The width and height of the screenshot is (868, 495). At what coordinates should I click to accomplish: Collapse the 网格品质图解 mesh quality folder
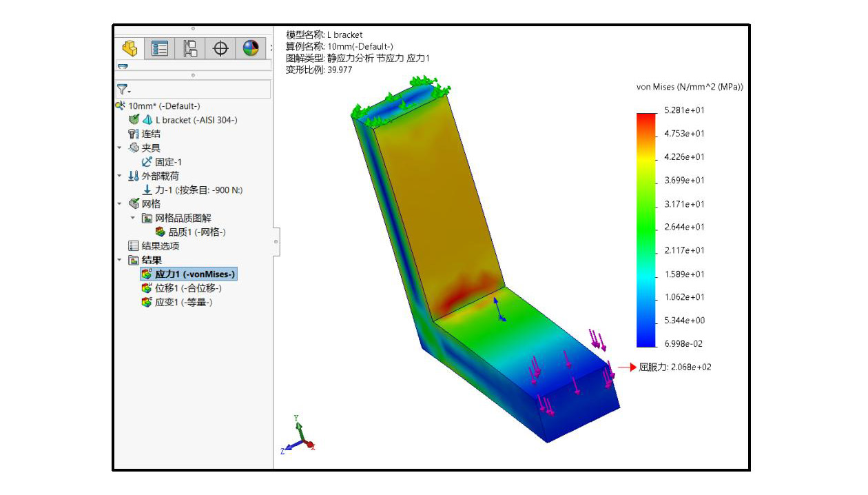(133, 218)
